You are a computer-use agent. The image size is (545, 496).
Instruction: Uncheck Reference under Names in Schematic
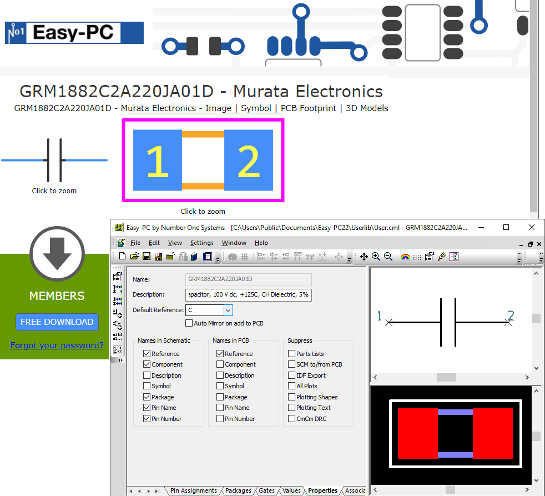(147, 353)
